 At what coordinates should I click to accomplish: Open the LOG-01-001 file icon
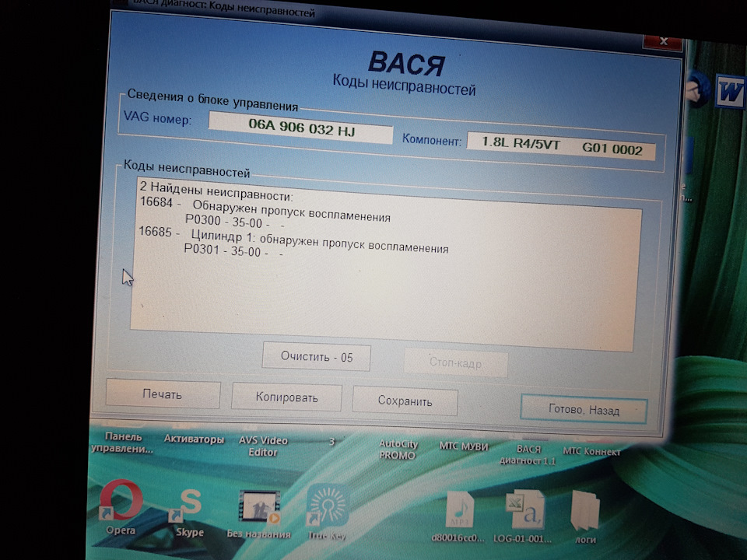523,517
